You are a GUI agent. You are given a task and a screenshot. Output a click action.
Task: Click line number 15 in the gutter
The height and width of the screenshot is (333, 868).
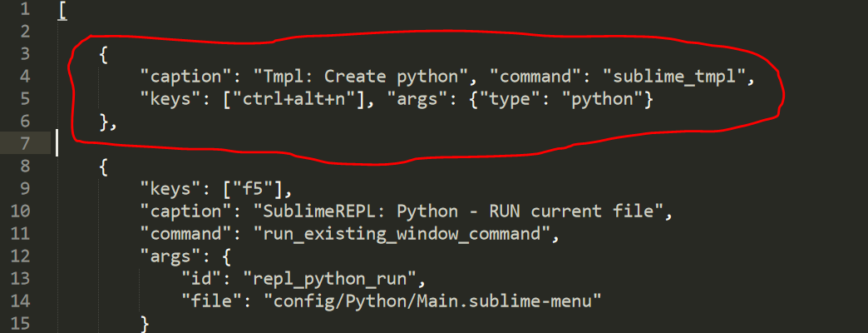click(21, 323)
